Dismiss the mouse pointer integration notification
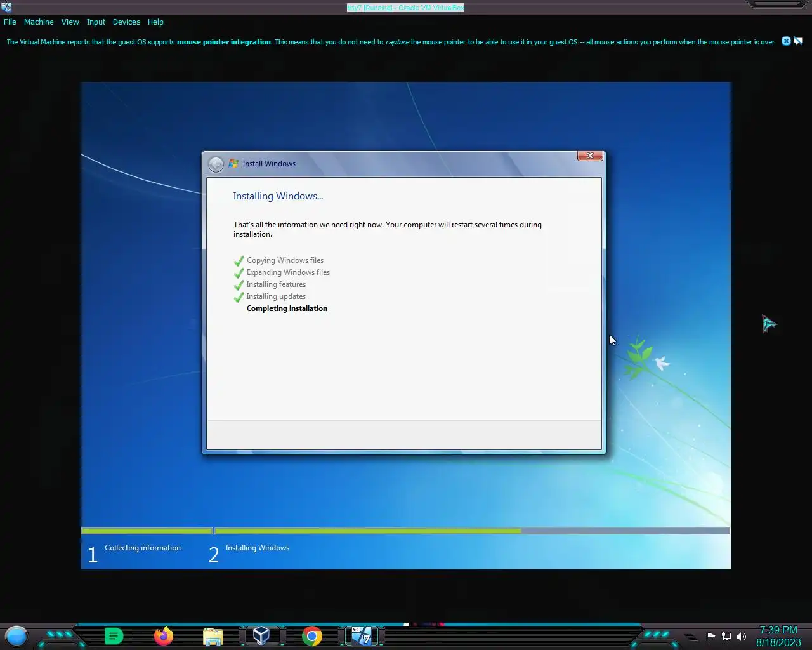Screen dimensions: 812x650 (786, 41)
